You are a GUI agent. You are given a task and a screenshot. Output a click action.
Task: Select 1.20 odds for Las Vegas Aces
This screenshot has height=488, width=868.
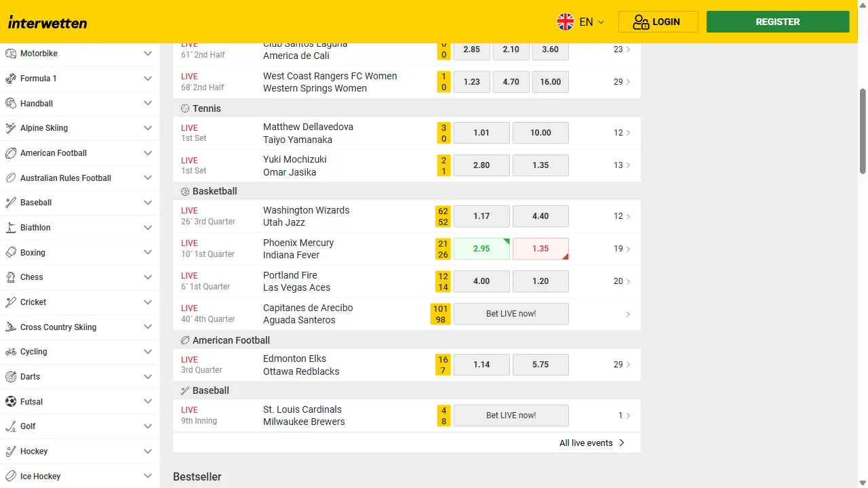540,281
